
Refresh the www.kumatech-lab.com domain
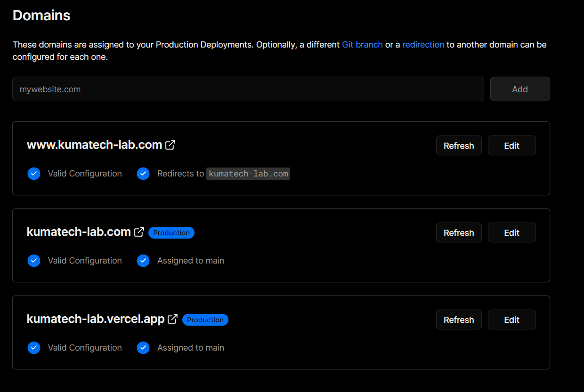point(459,145)
